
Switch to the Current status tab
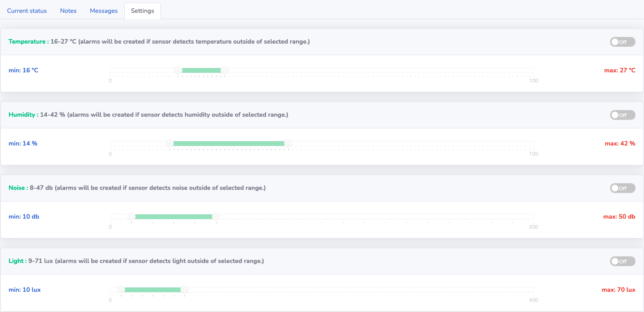[x=27, y=11]
